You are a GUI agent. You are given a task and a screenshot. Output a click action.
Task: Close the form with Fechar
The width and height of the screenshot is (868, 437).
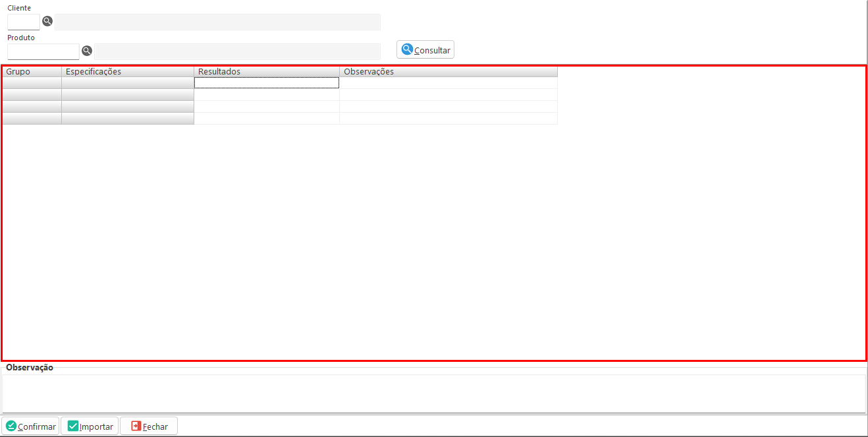point(149,426)
